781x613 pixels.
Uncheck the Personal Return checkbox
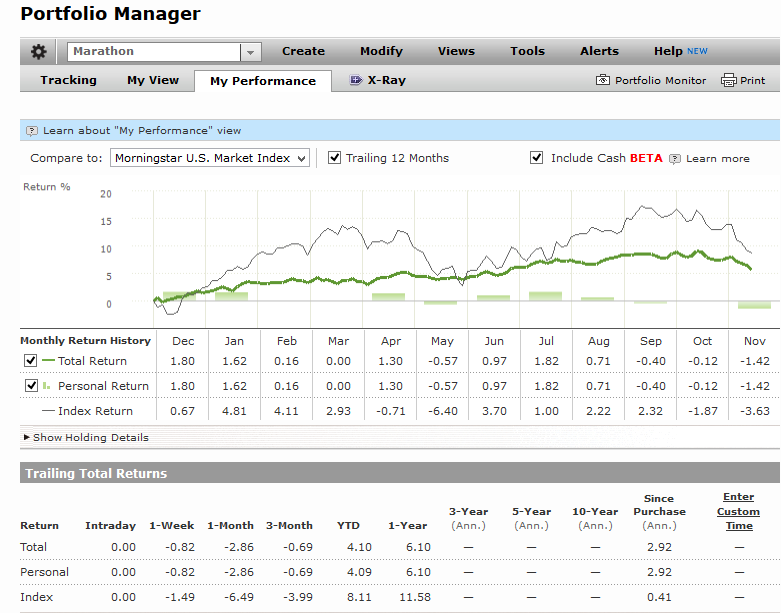(31, 385)
